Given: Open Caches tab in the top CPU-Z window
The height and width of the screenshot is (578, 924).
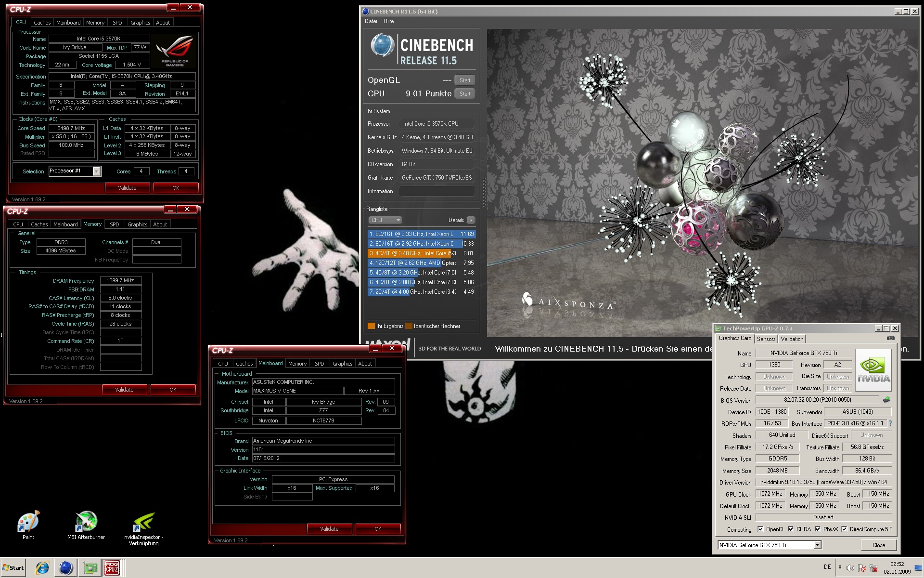Looking at the screenshot, I should 42,23.
